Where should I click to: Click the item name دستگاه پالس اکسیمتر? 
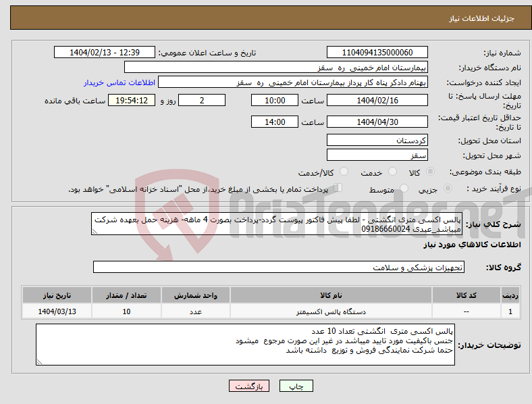point(331,311)
